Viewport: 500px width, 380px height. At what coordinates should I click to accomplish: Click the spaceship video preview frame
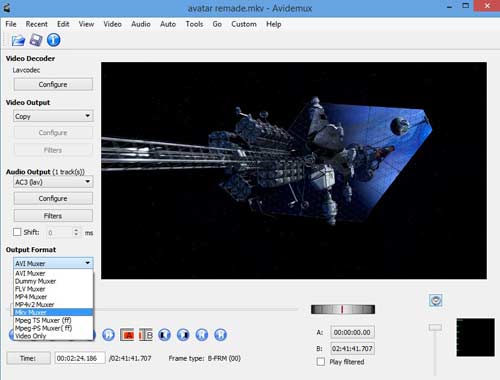pos(294,170)
